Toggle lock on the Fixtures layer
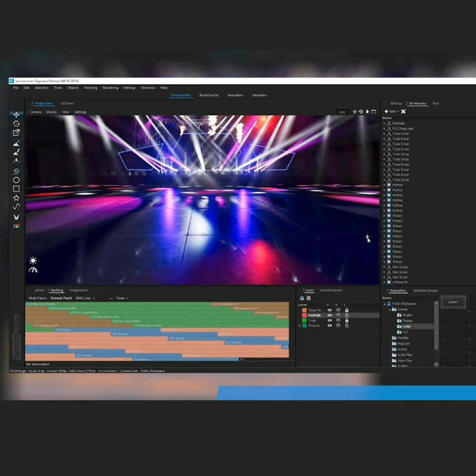 point(347,326)
